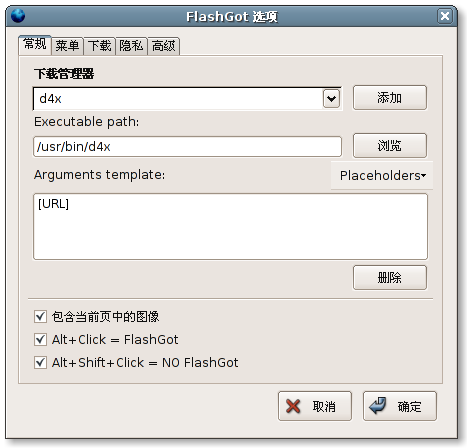This screenshot has width=467, height=448.
Task: Open the download manager dropdown arrow
Action: [x=331, y=99]
